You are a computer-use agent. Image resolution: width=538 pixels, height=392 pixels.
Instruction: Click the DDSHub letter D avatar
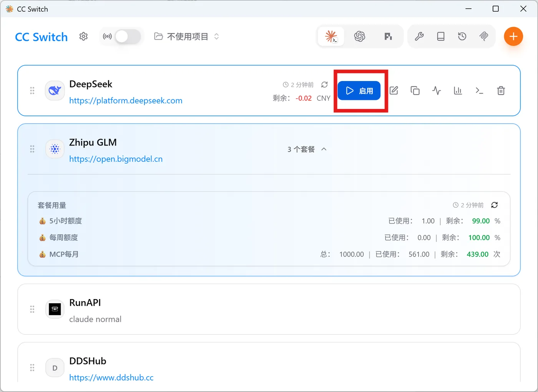(55, 368)
